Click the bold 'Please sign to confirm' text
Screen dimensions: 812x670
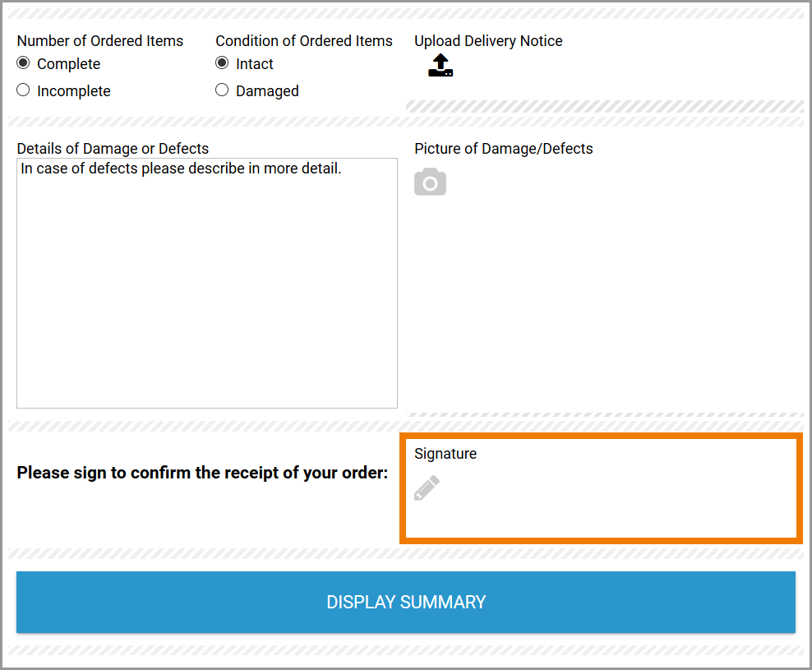202,474
